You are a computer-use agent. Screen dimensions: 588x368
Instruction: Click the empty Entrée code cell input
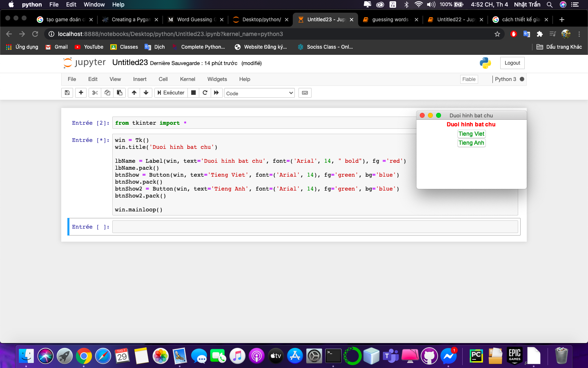tap(315, 227)
